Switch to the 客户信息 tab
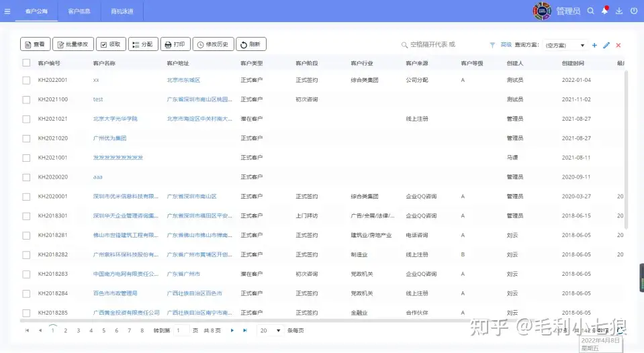Image resolution: width=644 pixels, height=353 pixels. point(79,11)
